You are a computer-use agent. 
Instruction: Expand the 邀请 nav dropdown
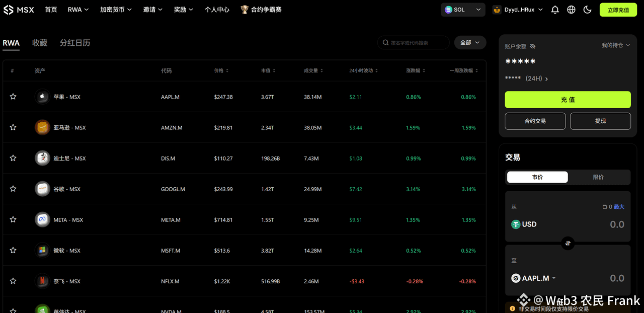pyautogui.click(x=153, y=10)
